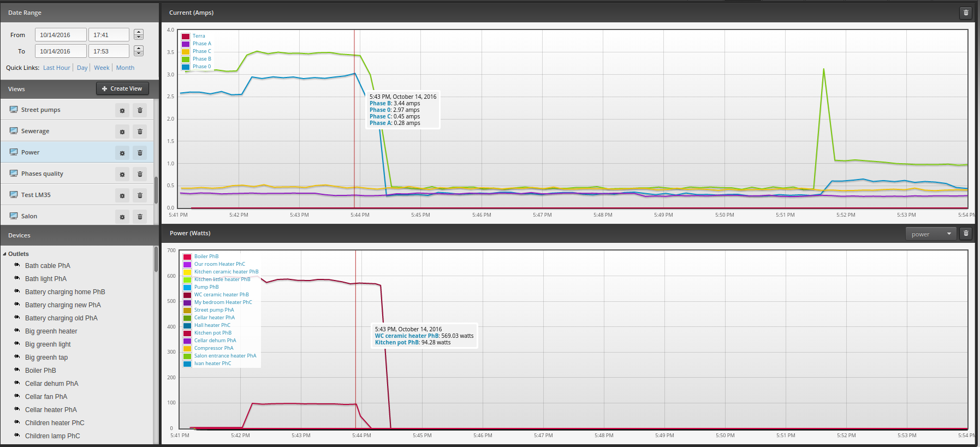Open the power measurement dropdown
Viewport: 980px width, 447px height.
pos(931,234)
